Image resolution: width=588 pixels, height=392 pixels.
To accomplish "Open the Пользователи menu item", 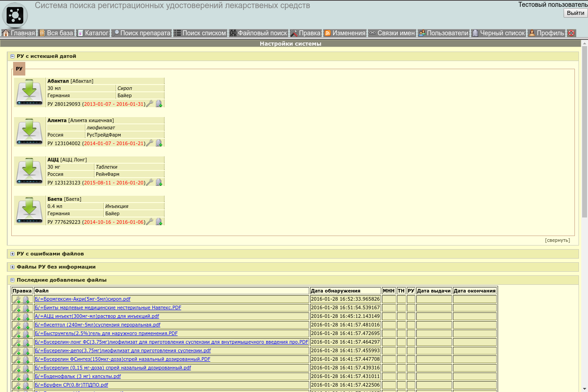I will click(x=443, y=33).
